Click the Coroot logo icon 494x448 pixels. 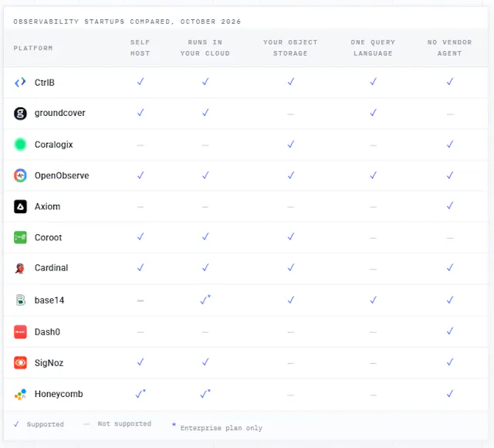pos(20,237)
